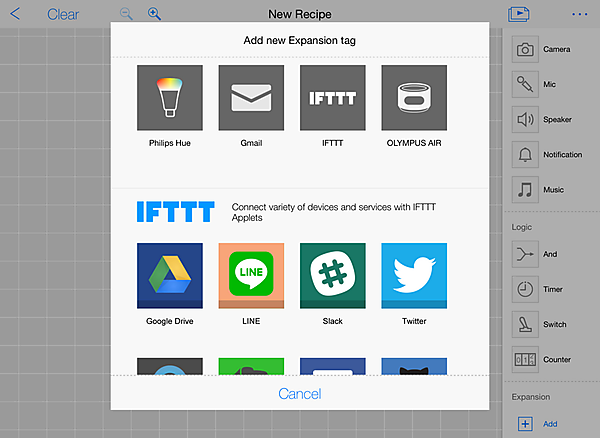
Task: Zoom out the recipe canvas
Action: 126,14
